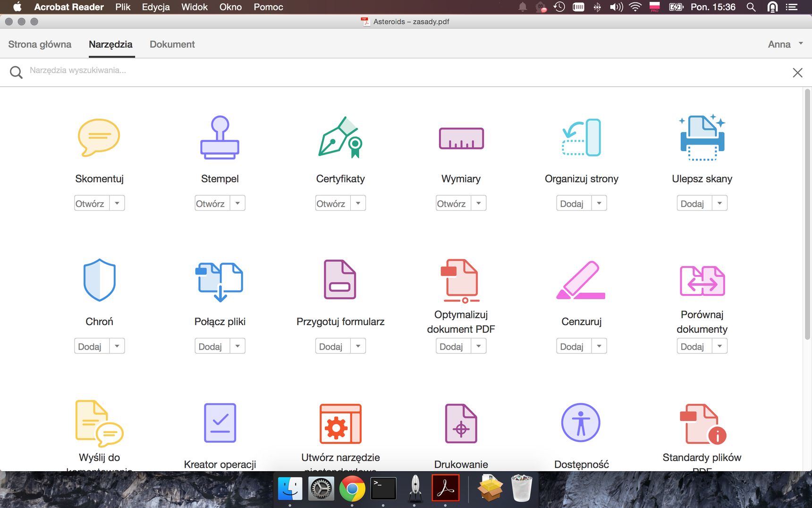The width and height of the screenshot is (812, 508).
Task: Click the magnifier icon in tools search
Action: 16,72
